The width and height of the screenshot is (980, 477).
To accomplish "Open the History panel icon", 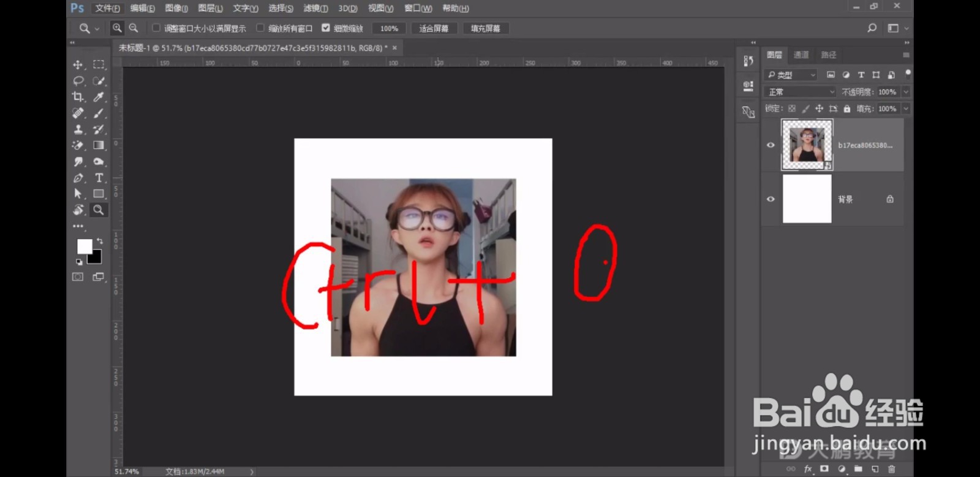I will 748,61.
